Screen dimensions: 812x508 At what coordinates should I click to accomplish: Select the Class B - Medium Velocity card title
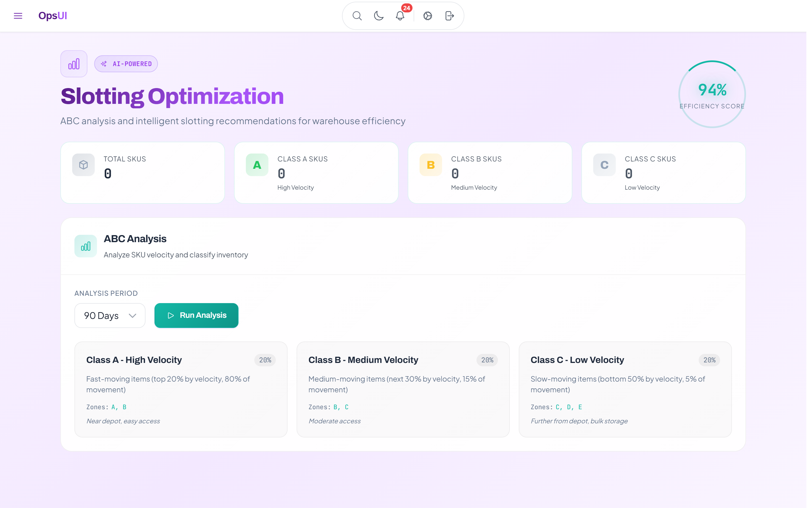pyautogui.click(x=363, y=360)
